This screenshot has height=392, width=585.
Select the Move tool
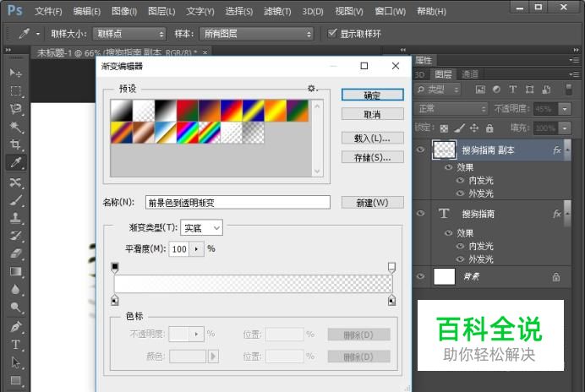[15, 73]
